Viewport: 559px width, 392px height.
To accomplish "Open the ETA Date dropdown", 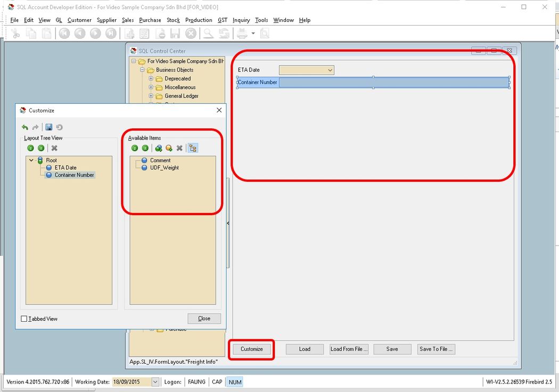I will pyautogui.click(x=330, y=70).
